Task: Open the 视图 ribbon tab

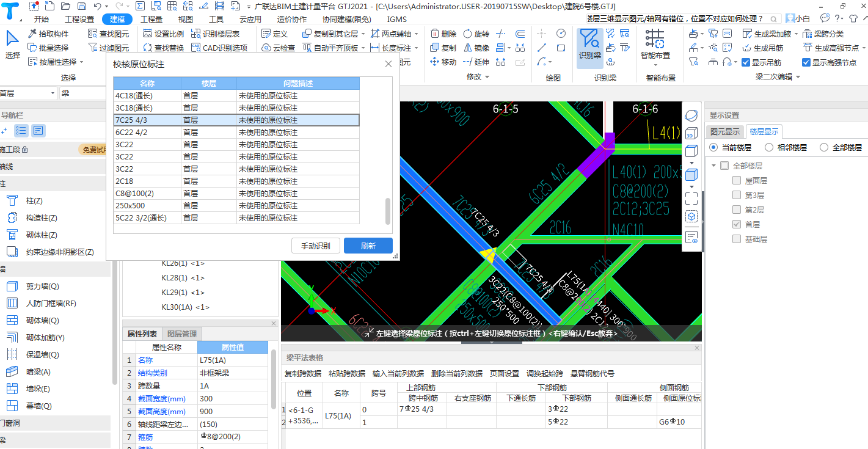Action: (186, 19)
